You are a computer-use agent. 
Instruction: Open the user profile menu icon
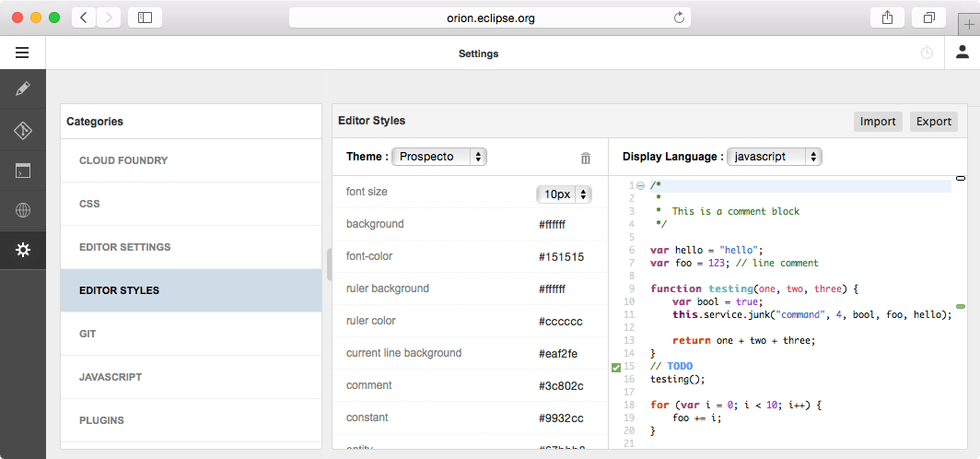click(x=962, y=53)
